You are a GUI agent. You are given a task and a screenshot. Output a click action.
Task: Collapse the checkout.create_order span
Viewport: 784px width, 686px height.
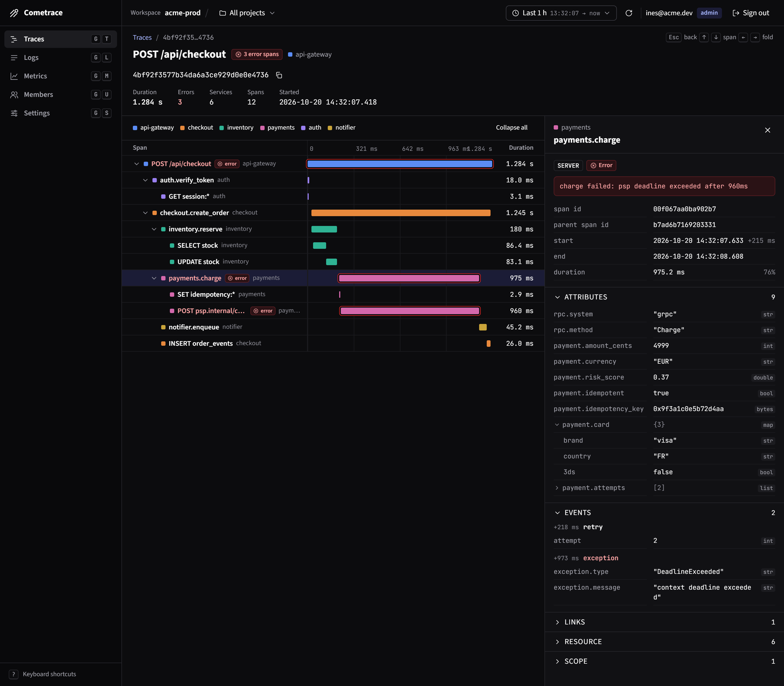(x=145, y=213)
